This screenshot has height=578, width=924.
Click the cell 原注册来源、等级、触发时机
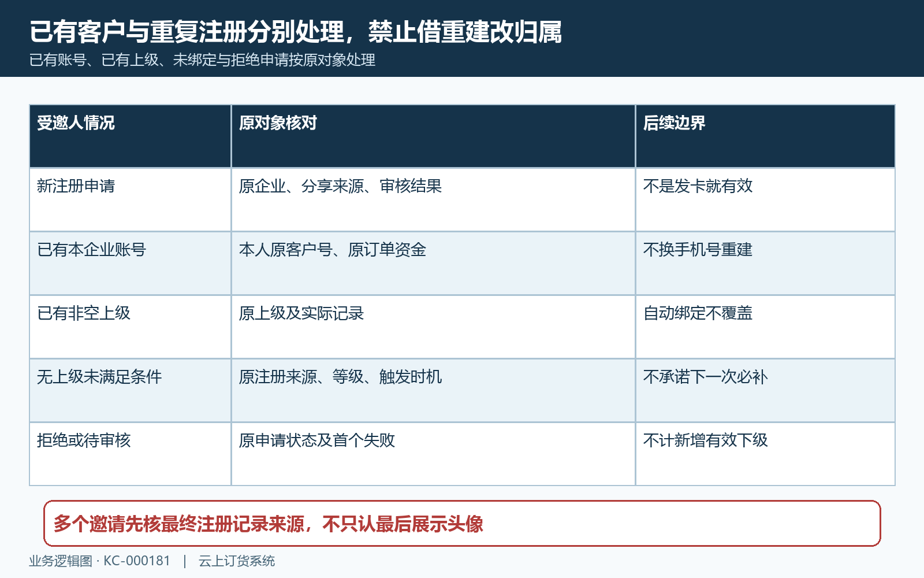(433, 391)
